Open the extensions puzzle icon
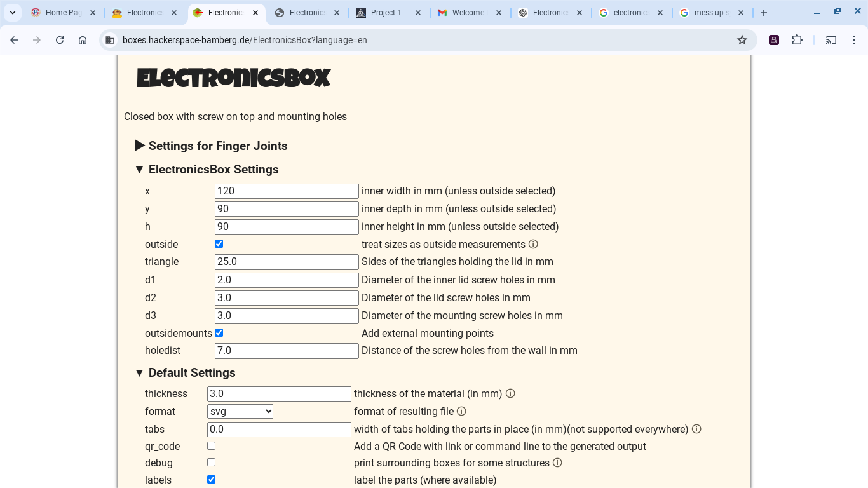This screenshot has width=868, height=488. pyautogui.click(x=797, y=40)
